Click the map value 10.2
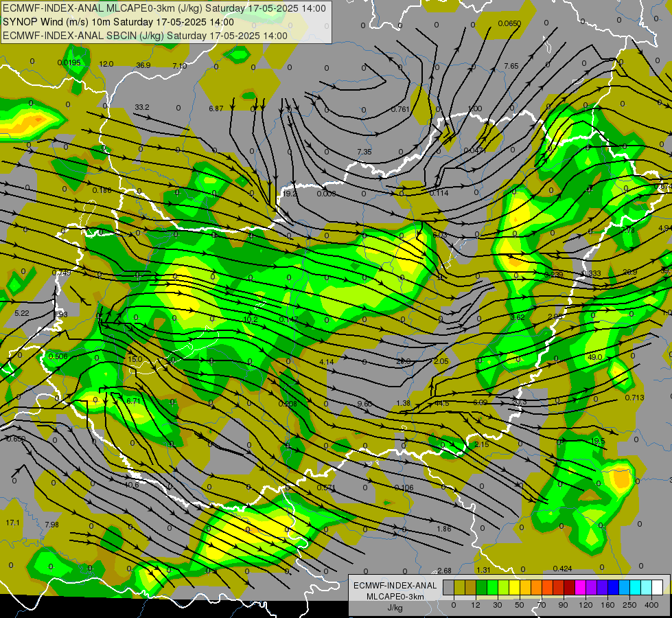 tap(251, 319)
